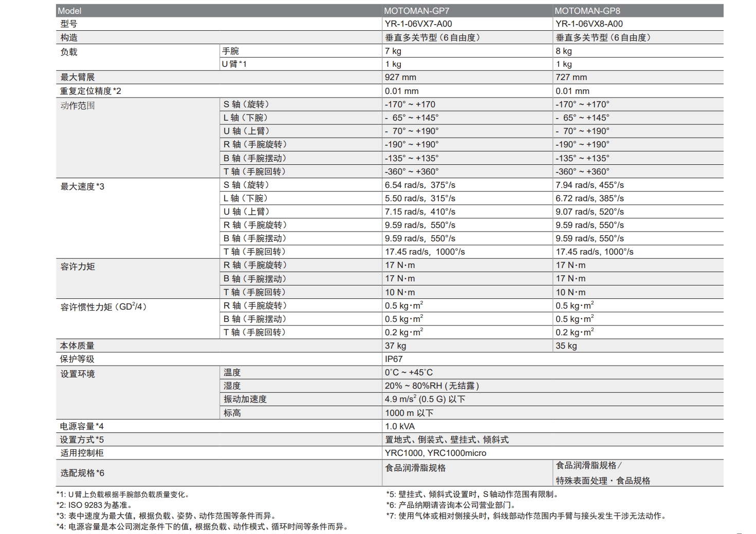
Task: Select the 选配规格*6 row label
Action: (x=82, y=473)
